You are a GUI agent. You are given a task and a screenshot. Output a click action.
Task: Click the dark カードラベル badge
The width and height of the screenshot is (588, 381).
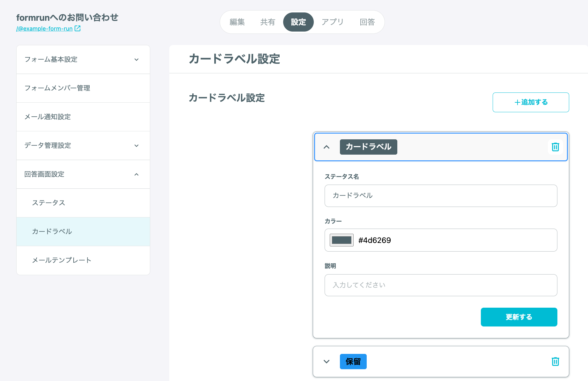[368, 147]
